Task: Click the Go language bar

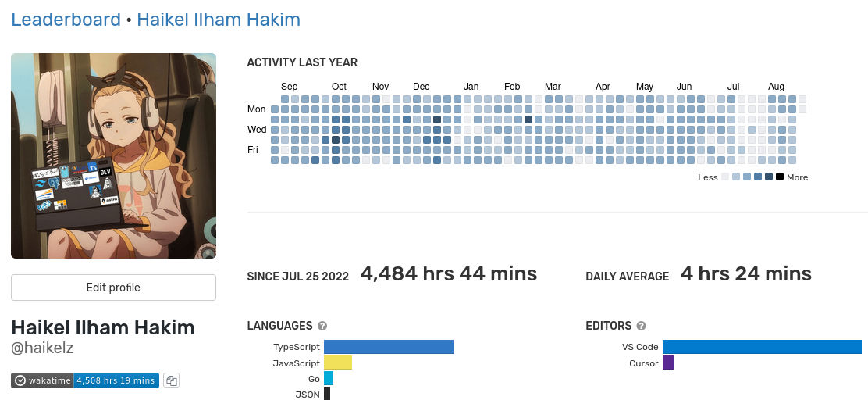Action: [x=329, y=378]
